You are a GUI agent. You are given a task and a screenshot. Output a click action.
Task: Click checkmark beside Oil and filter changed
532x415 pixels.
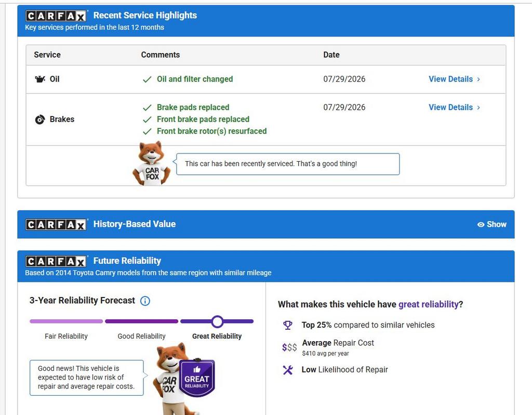coord(147,80)
